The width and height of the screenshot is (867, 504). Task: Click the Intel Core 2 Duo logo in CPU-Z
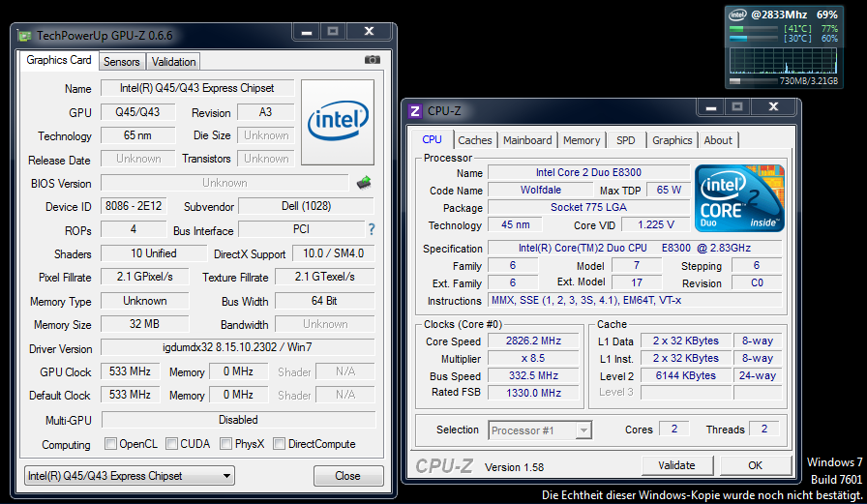click(x=739, y=198)
